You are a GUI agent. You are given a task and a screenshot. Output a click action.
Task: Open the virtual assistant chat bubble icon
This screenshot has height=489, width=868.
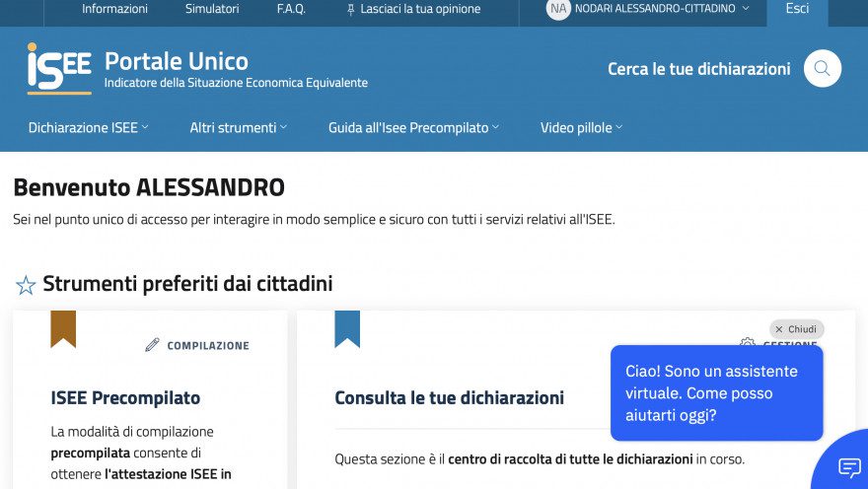click(x=849, y=467)
